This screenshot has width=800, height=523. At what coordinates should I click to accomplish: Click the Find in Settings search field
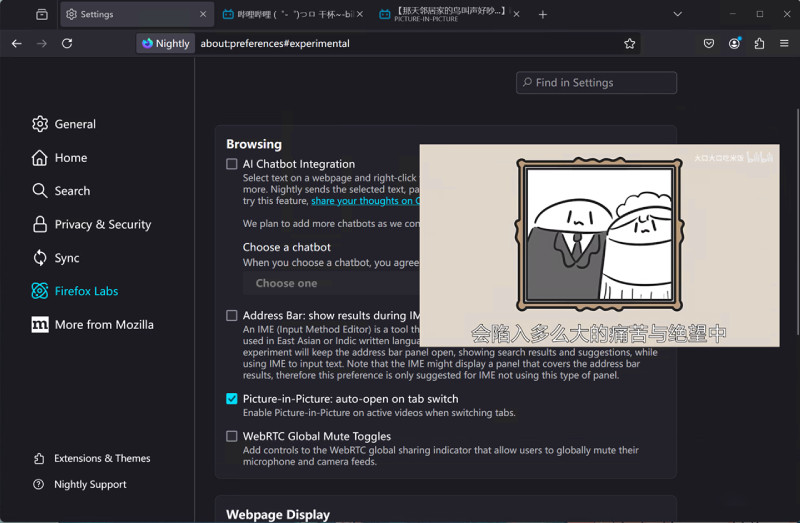point(596,83)
